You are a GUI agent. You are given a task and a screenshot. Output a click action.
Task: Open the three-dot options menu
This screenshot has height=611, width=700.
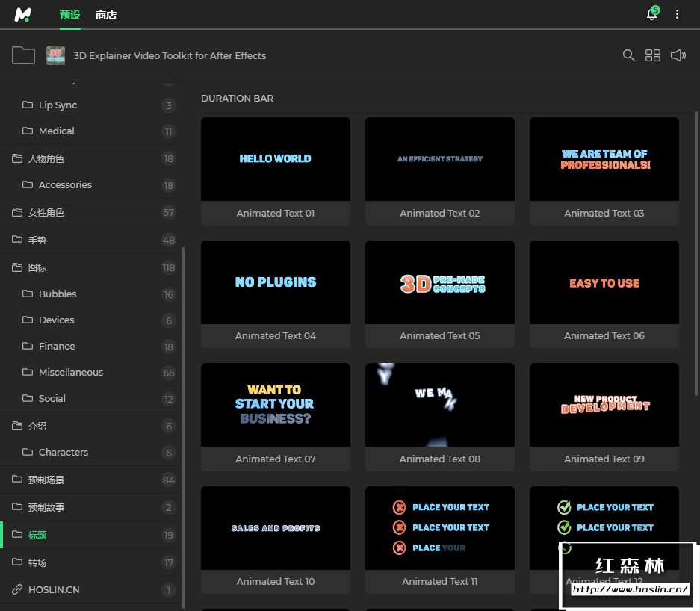click(678, 15)
